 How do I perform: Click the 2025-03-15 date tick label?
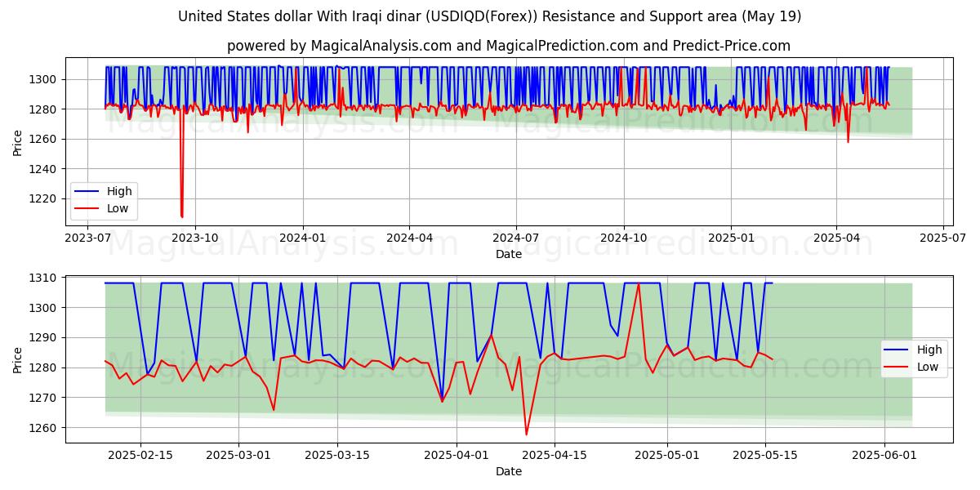338,456
